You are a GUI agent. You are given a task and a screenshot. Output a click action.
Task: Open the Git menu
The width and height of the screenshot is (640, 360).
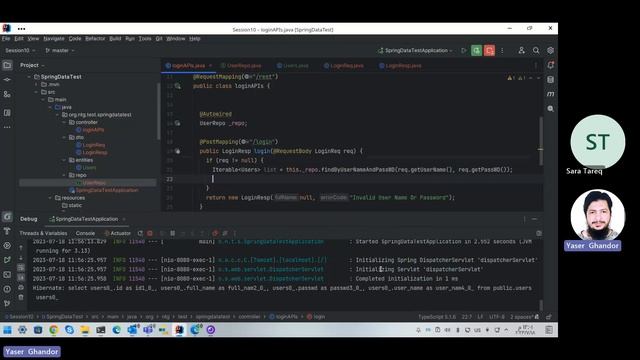(159, 38)
